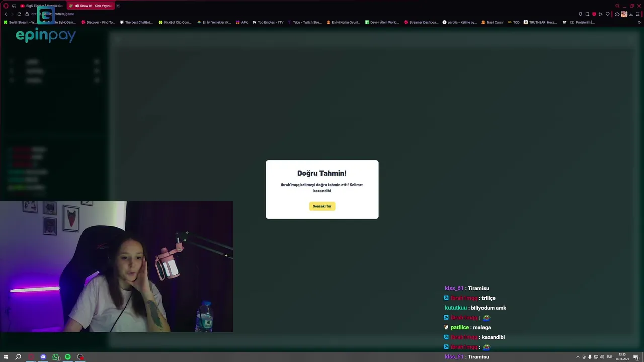Open WhatsApp from the taskbar
The height and width of the screenshot is (362, 644).
(x=56, y=357)
